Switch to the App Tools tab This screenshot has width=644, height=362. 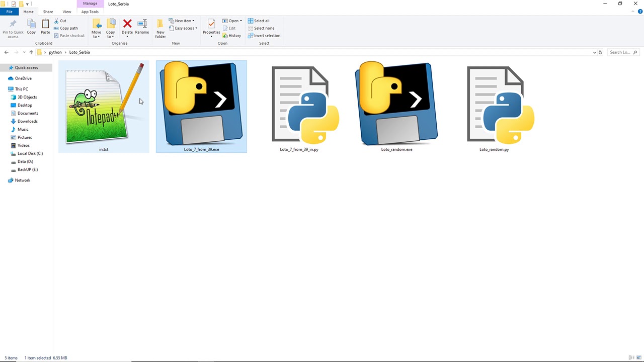pos(90,12)
